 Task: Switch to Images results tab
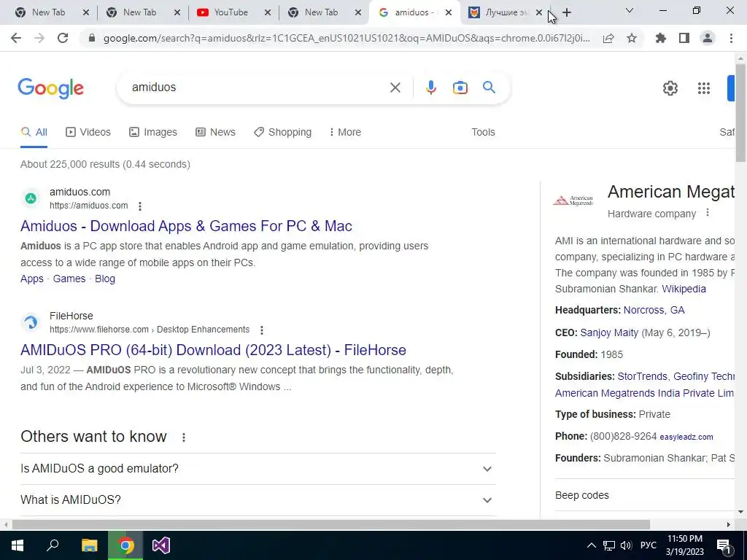[x=153, y=132]
